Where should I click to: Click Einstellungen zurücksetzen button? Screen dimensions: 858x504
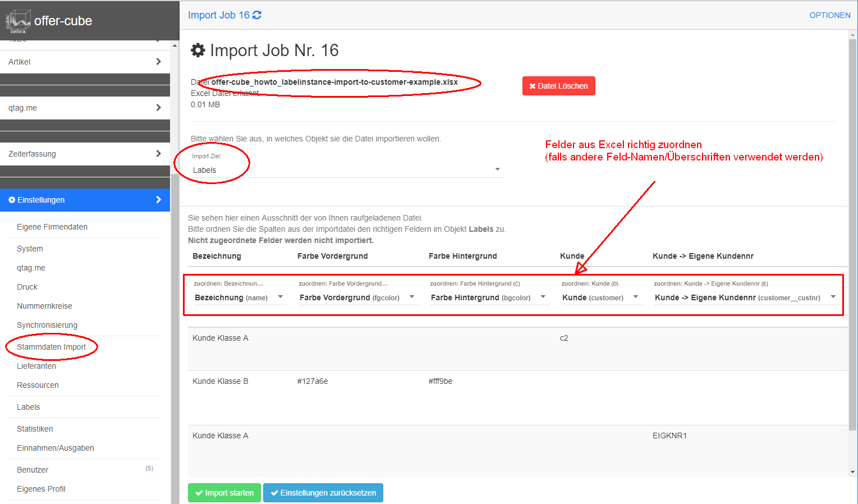(x=323, y=493)
